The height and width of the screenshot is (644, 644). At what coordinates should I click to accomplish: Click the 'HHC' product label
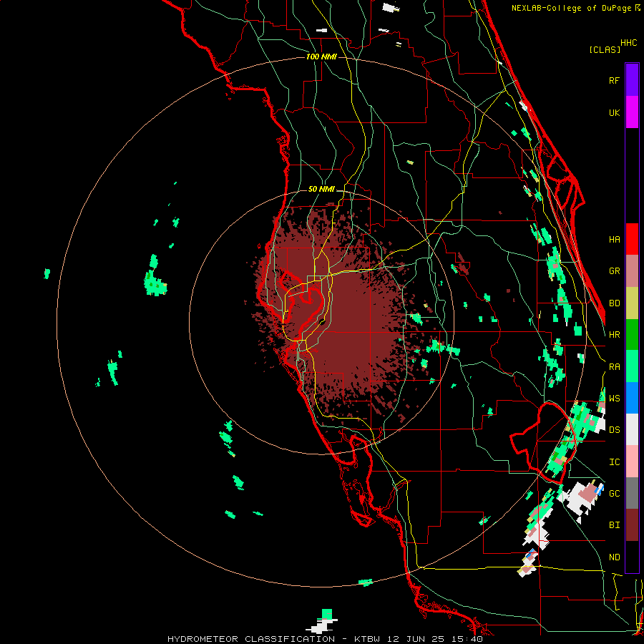click(628, 42)
